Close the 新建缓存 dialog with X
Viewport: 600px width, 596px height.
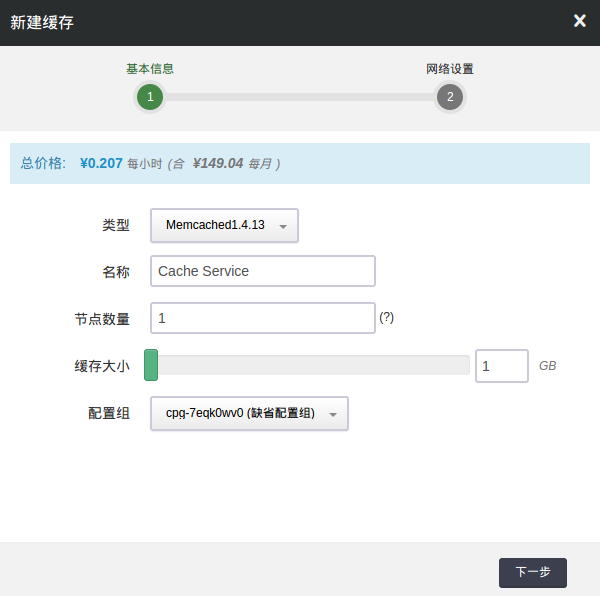coord(579,21)
